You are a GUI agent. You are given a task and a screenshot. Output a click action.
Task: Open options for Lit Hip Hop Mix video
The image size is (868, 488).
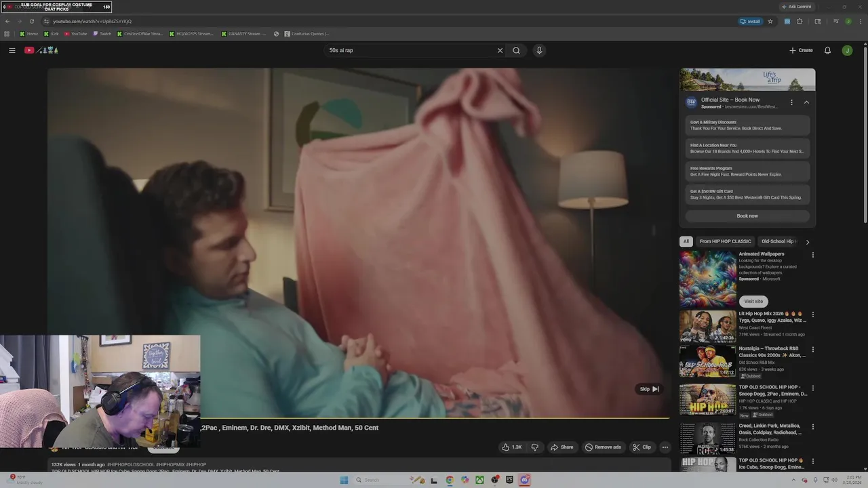point(812,314)
